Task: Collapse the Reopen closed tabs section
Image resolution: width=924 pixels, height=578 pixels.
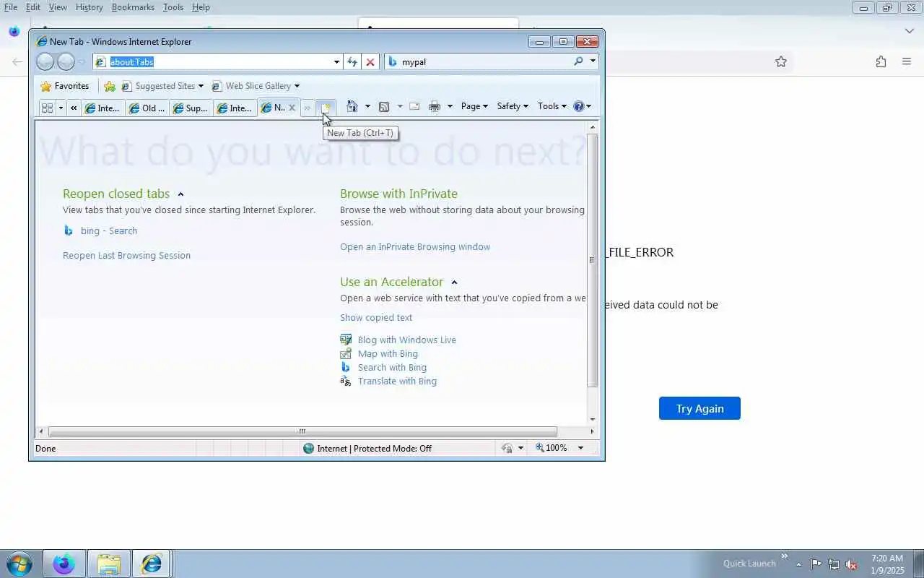Action: [x=180, y=194]
